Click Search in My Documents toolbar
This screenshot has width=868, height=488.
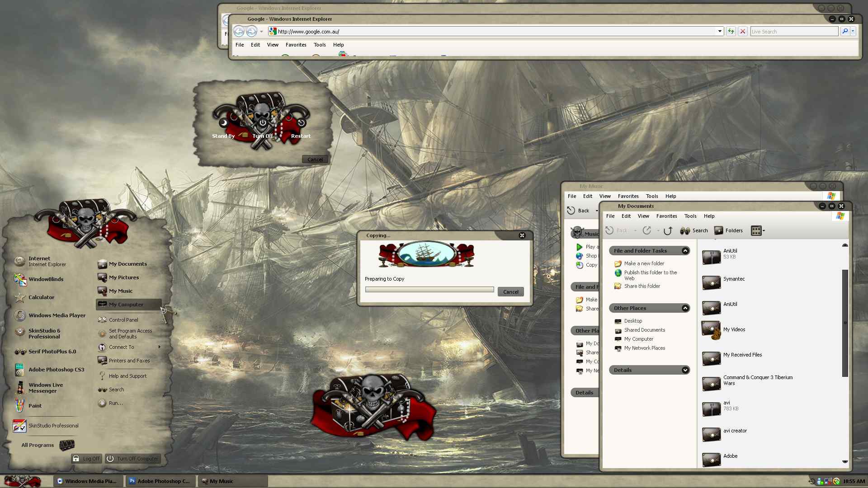(x=694, y=230)
